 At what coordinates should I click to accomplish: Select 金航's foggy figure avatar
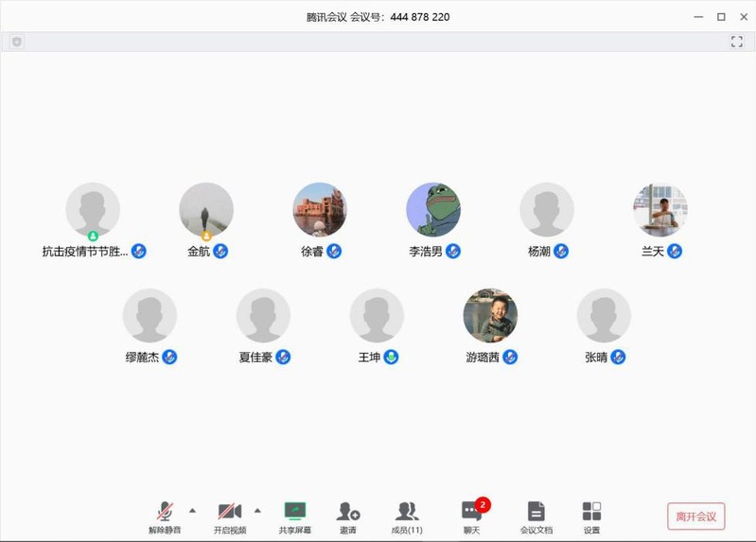pos(206,209)
